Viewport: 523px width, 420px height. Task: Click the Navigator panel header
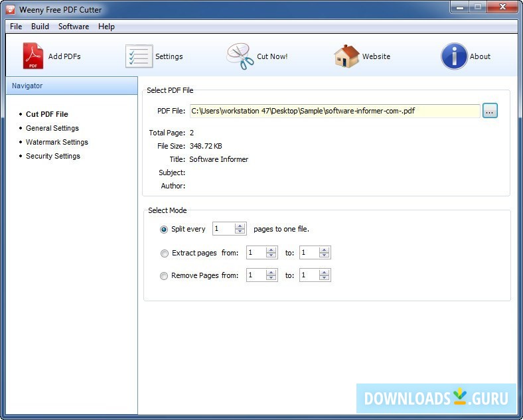72,86
